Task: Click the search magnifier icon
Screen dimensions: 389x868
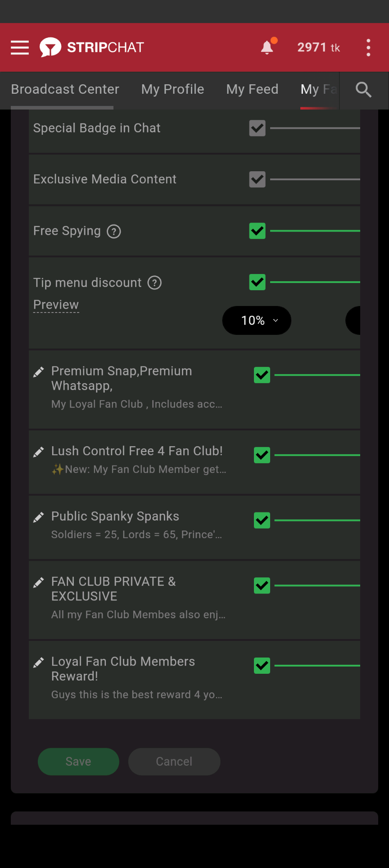Action: click(363, 90)
